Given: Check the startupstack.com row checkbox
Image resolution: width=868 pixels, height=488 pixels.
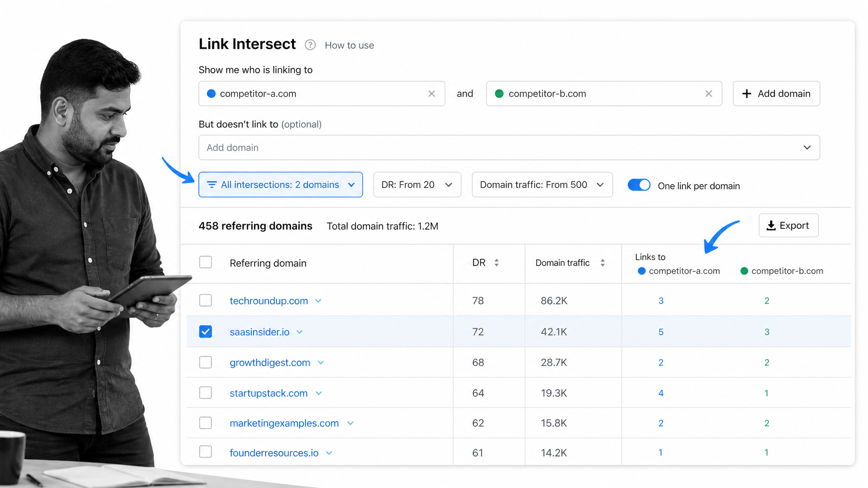Looking at the screenshot, I should click(206, 393).
